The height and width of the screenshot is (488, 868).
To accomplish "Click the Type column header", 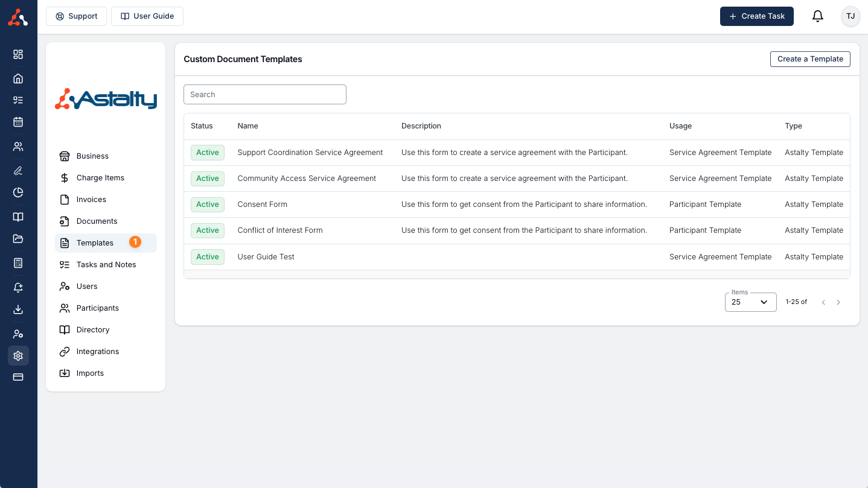I will tap(793, 126).
